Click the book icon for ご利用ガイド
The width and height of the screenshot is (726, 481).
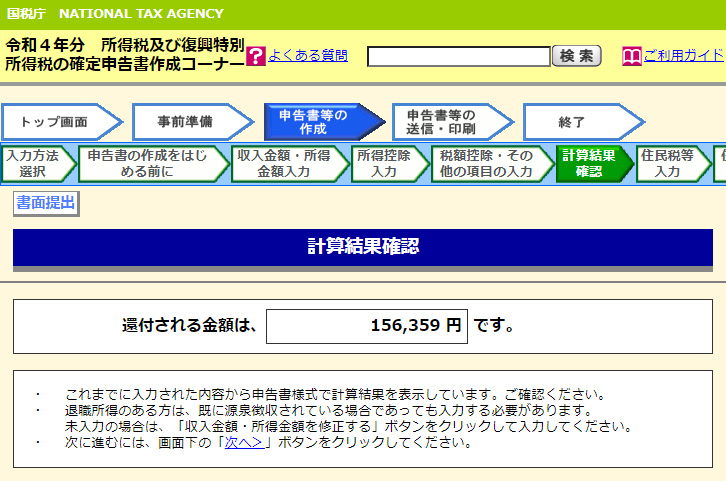(631, 56)
